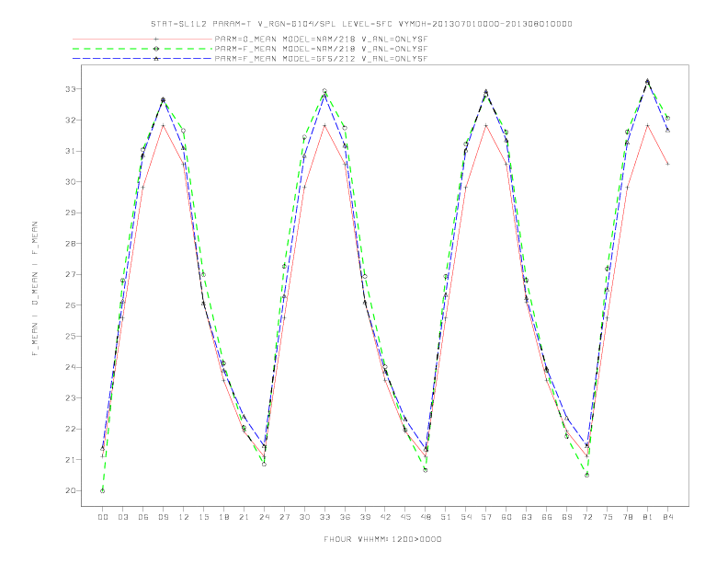Click y-axis tick label 24
Viewport: 728px width, 563px height.
point(71,367)
